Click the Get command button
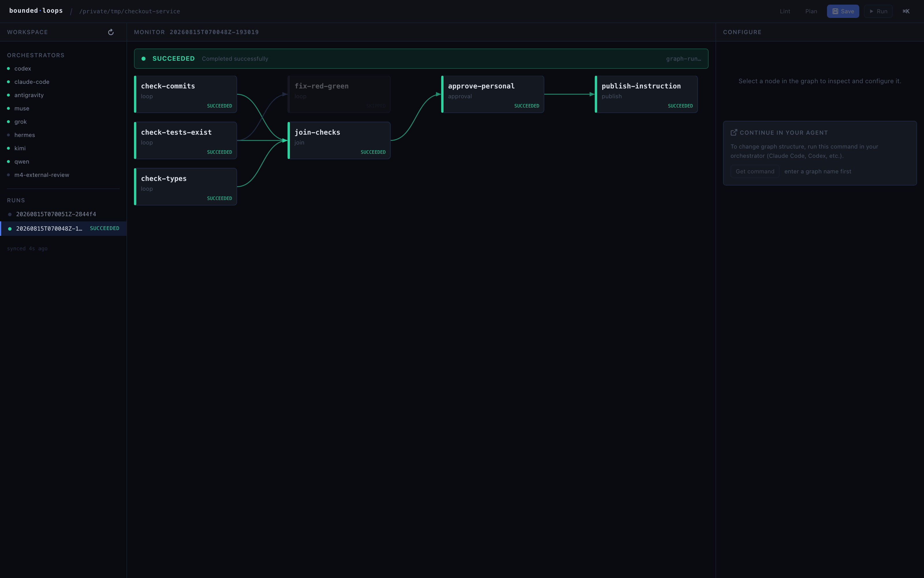Screen dimensions: 924x578 coord(755,172)
